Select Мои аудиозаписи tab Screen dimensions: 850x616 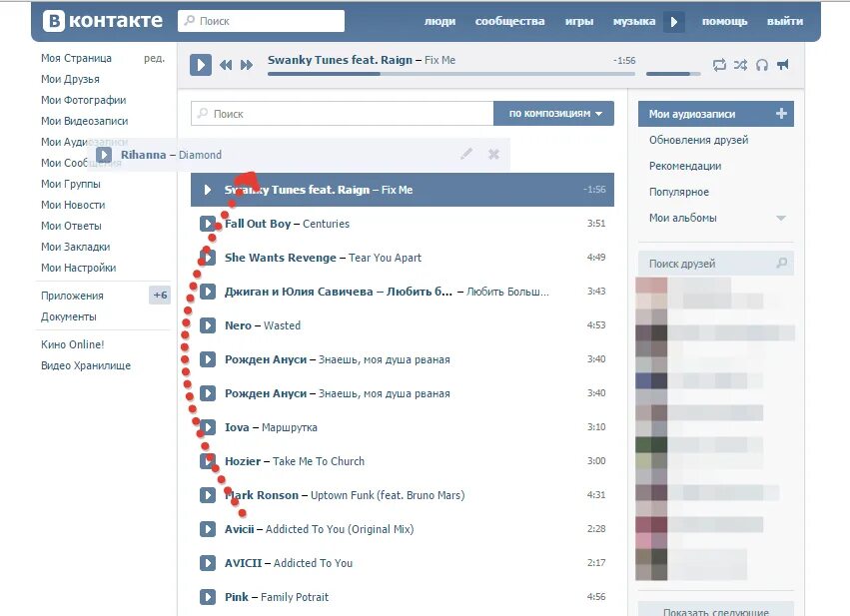pos(715,114)
